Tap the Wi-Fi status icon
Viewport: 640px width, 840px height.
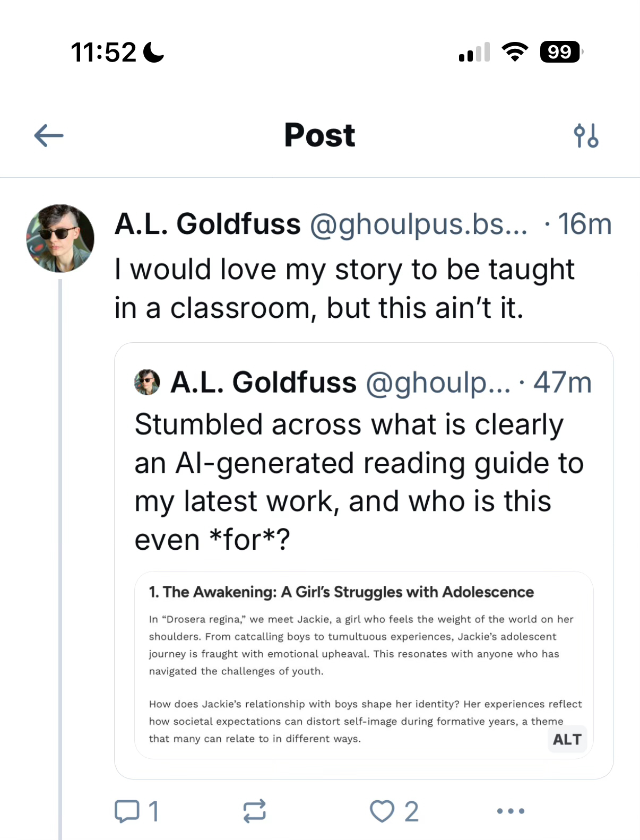click(x=514, y=52)
